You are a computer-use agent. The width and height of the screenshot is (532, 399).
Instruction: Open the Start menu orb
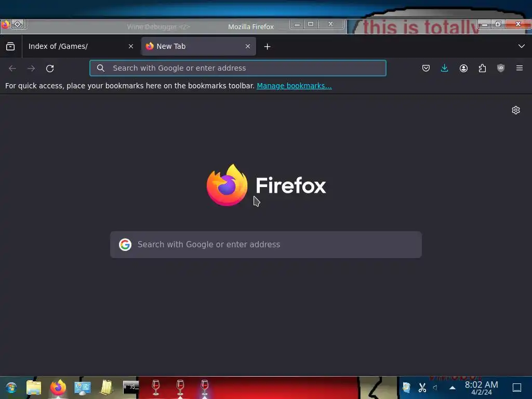tap(11, 388)
